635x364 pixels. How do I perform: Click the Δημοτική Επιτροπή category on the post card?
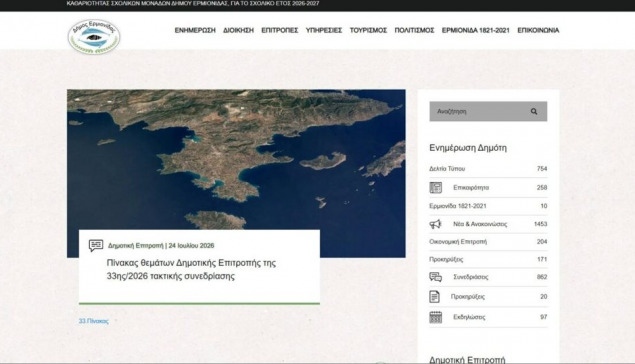135,245
